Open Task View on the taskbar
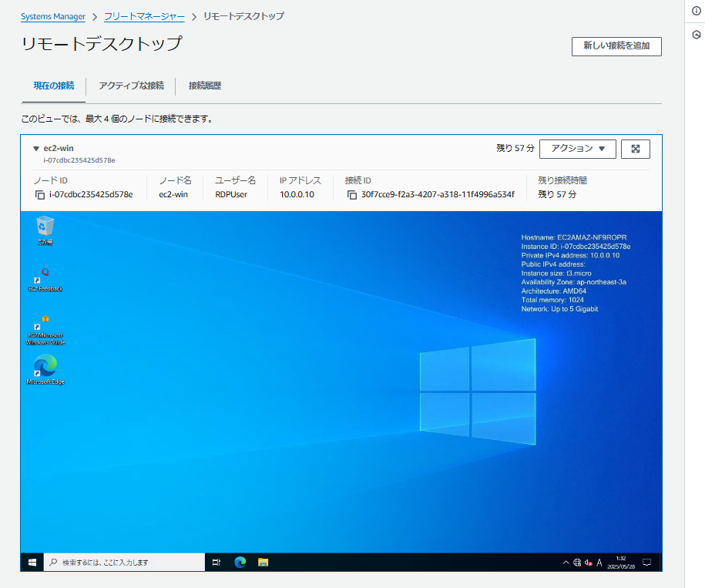This screenshot has height=588, width=705. click(217, 563)
